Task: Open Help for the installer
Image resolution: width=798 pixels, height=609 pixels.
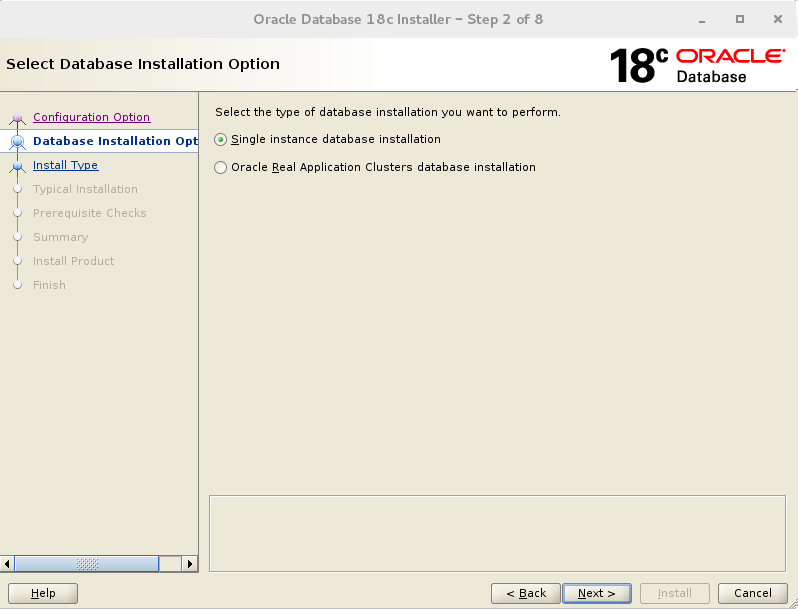Action: point(43,593)
